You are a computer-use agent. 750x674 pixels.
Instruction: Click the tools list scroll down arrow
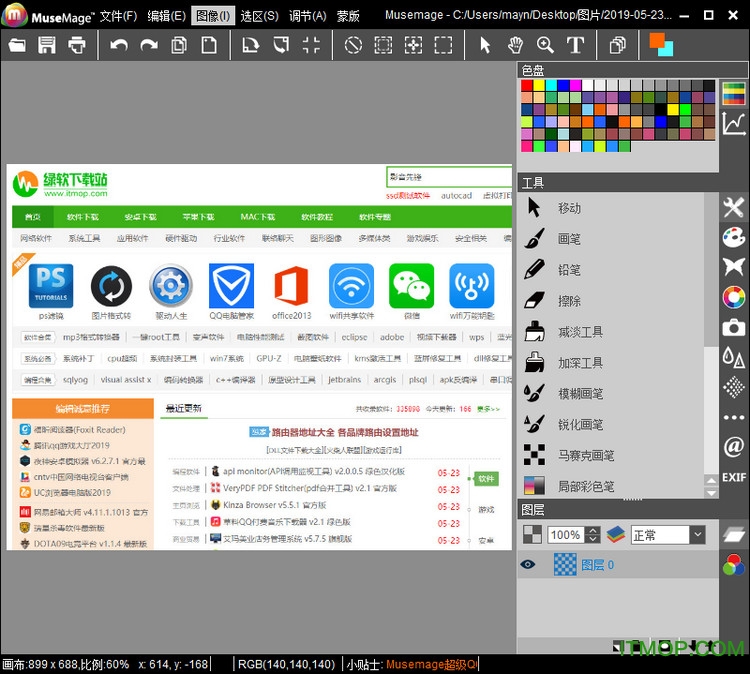click(x=711, y=493)
